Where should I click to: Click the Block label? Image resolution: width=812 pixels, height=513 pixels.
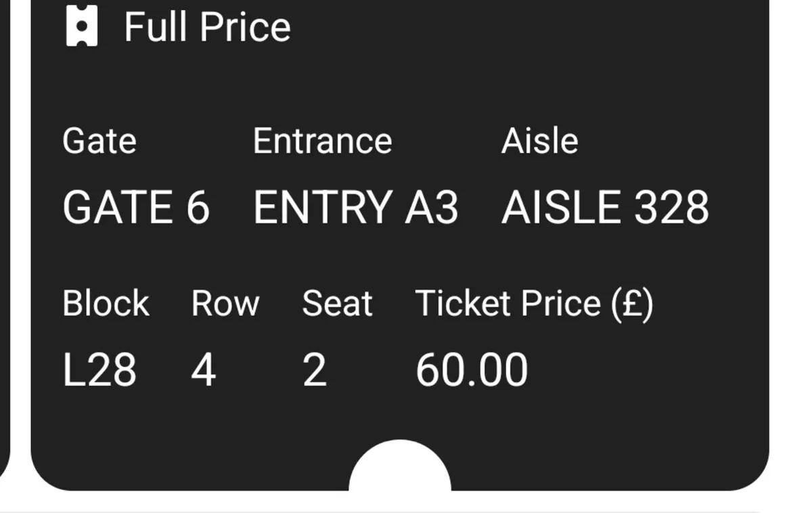[106, 303]
